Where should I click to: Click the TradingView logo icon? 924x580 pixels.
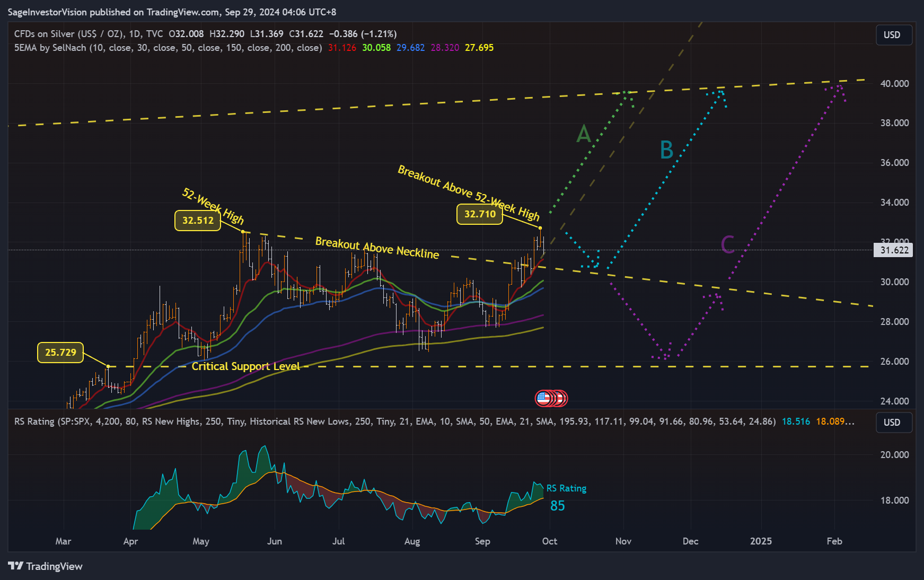tap(16, 566)
